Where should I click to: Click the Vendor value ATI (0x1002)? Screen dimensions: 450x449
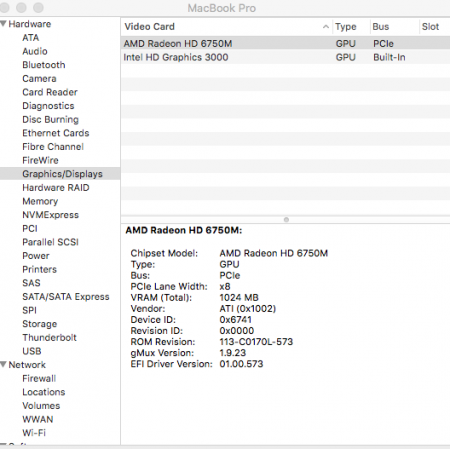[248, 309]
